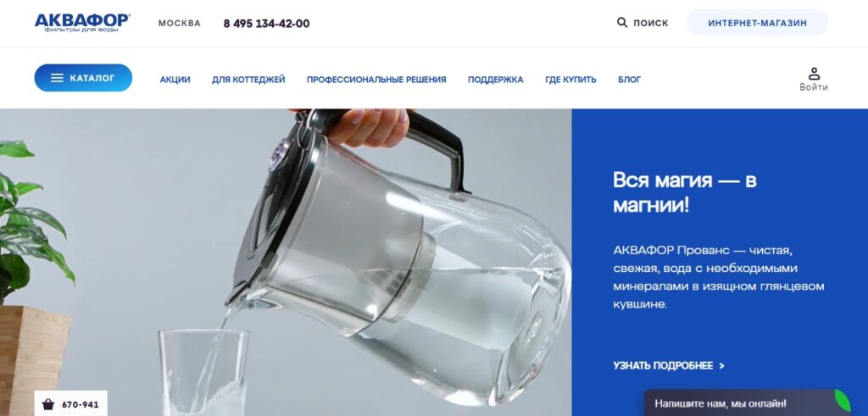868x416 pixels.
Task: Open the Поддержка menu item
Action: point(495,80)
